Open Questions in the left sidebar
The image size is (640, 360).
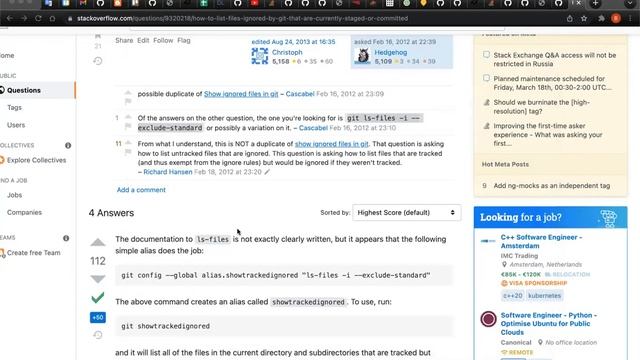[24, 90]
